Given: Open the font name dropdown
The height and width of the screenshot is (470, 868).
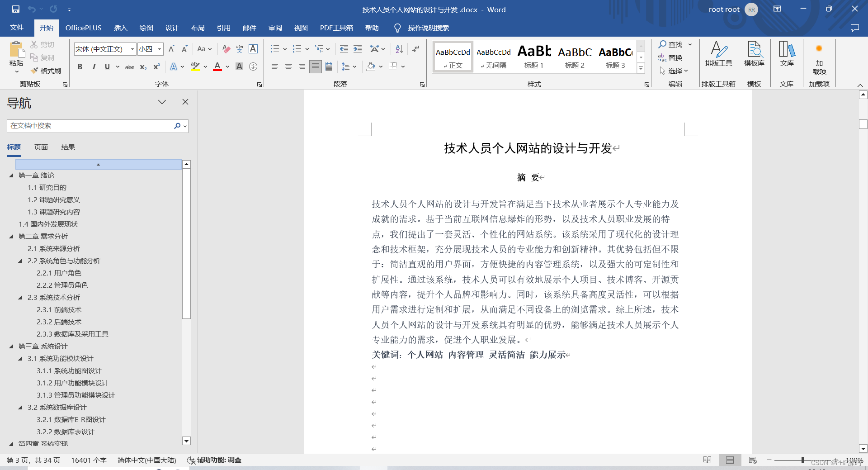Looking at the screenshot, I should pyautogui.click(x=132, y=49).
